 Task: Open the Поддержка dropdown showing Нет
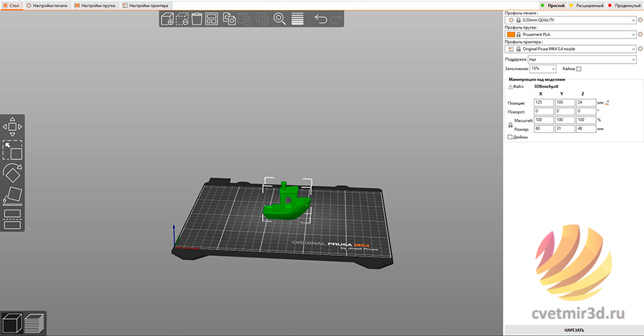pos(582,59)
